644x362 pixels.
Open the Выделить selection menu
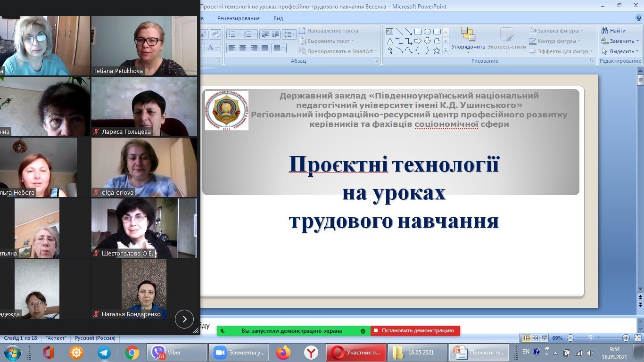click(620, 51)
